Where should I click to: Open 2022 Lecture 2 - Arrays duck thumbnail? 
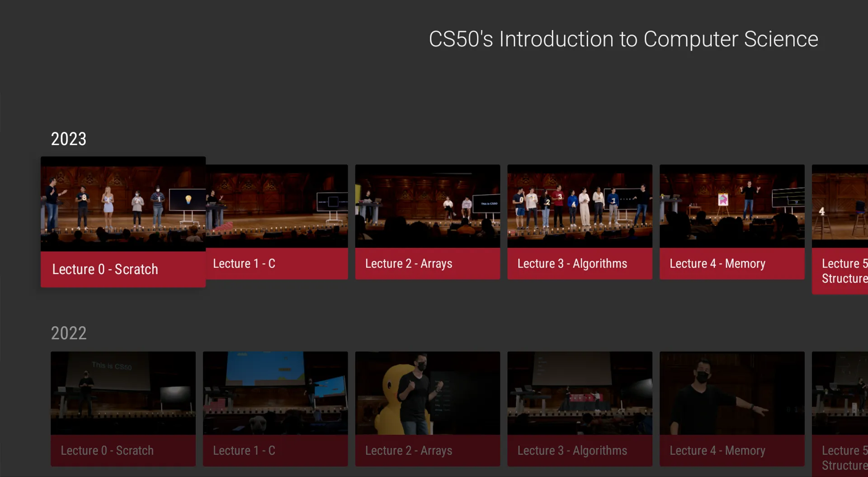point(428,393)
